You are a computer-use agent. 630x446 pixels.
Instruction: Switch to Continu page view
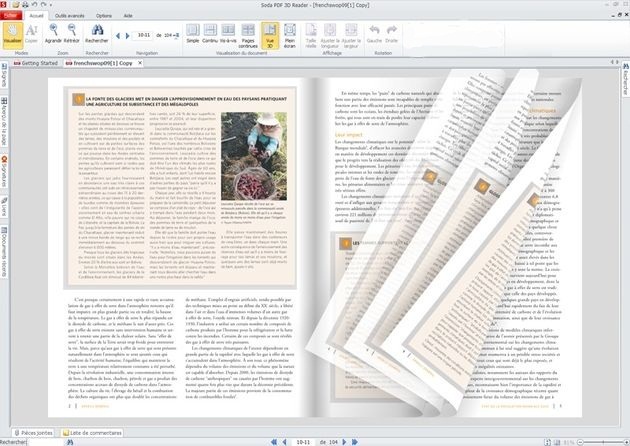210,34
